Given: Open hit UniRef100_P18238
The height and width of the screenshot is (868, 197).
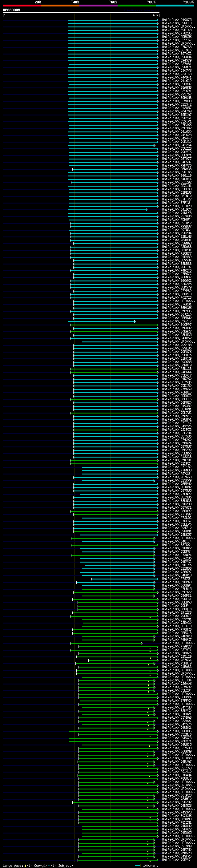Looking at the screenshot, I should tap(177, 457).
